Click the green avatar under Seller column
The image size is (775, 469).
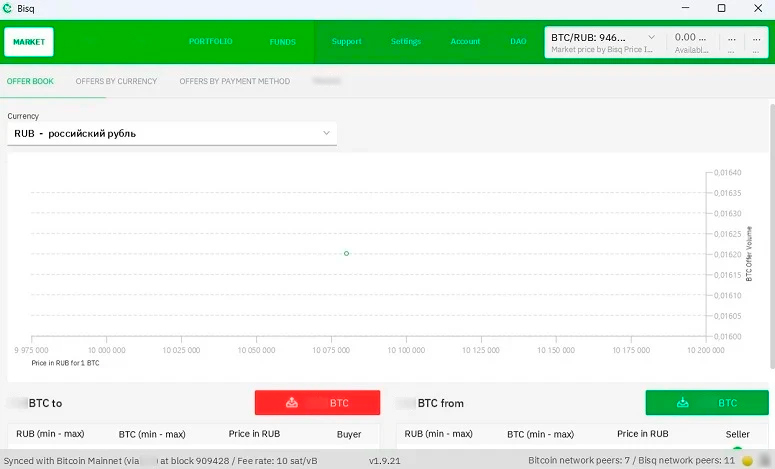tap(738, 449)
